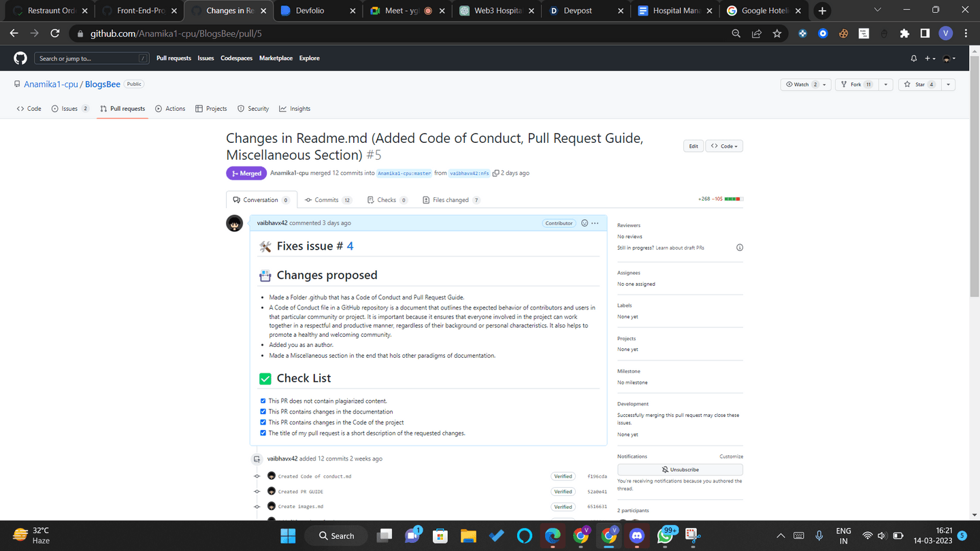Image resolution: width=980 pixels, height=551 pixels.
Task: Click the draft PR info icon
Action: [x=740, y=248]
